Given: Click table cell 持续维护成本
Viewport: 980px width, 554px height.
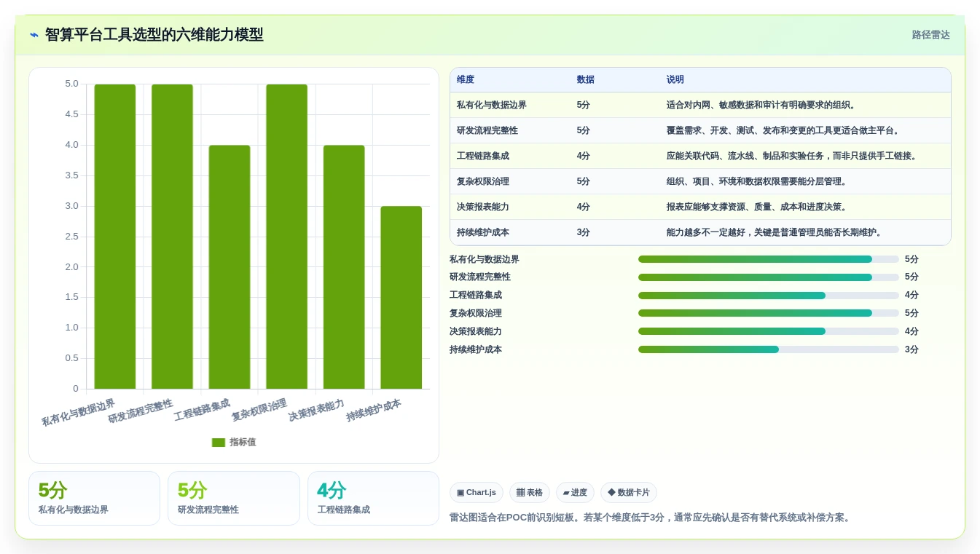Looking at the screenshot, I should (x=483, y=232).
